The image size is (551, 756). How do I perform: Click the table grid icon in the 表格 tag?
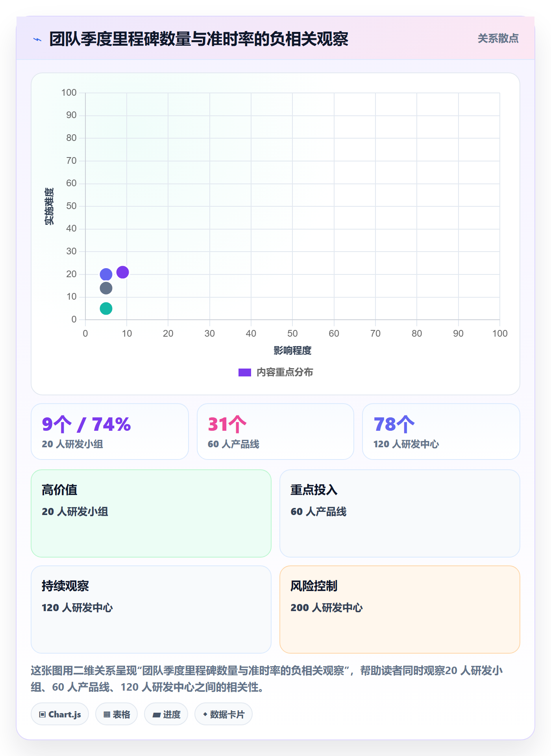click(107, 715)
